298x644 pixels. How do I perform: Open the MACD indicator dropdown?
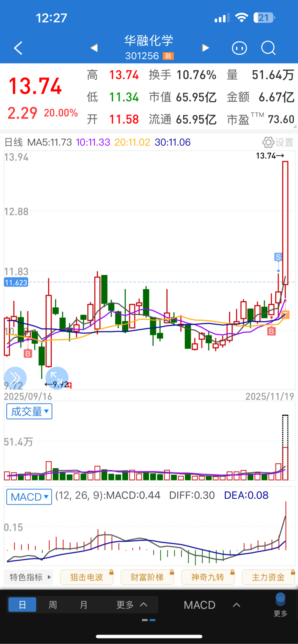coord(29,497)
